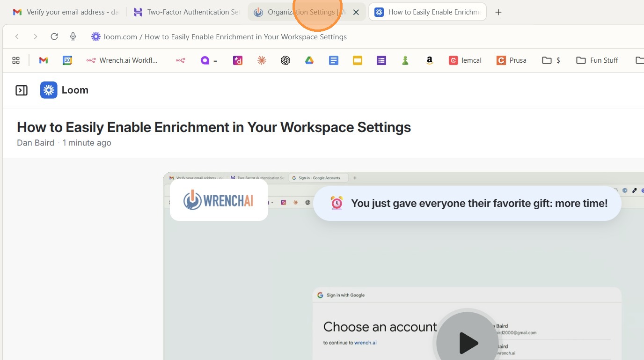
Task: Click the WrenchAI logo card on video
Action: point(219,200)
